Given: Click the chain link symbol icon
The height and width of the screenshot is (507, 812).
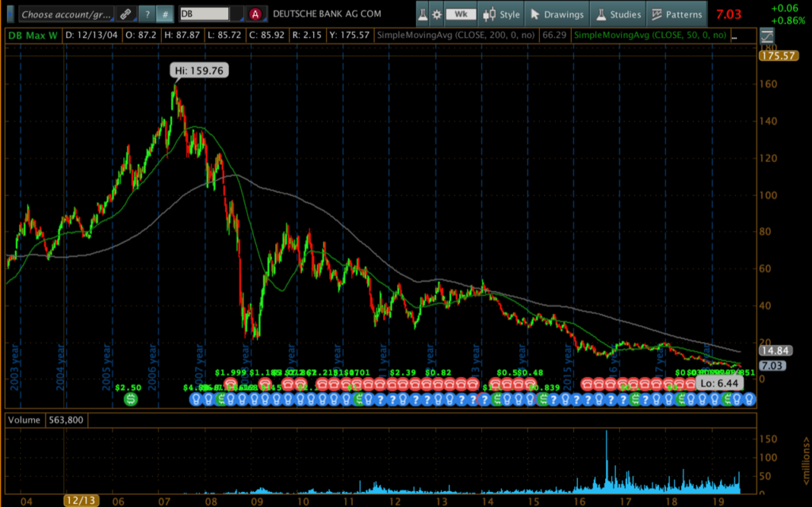Looking at the screenshot, I should (126, 14).
